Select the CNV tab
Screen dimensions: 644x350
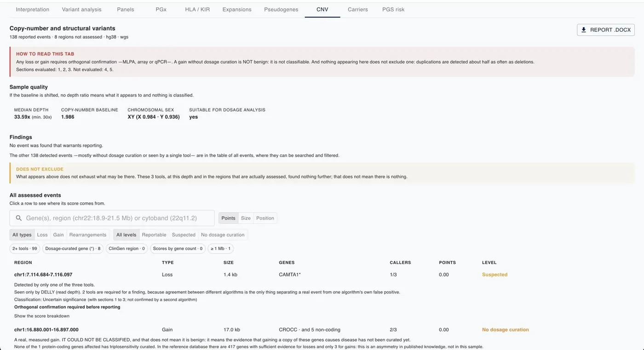click(322, 9)
